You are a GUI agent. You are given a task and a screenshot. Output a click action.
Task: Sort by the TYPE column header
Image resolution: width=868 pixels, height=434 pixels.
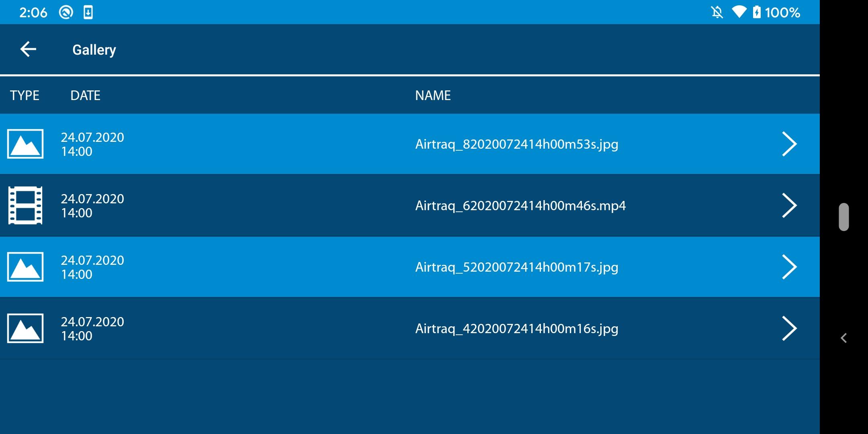pos(25,95)
